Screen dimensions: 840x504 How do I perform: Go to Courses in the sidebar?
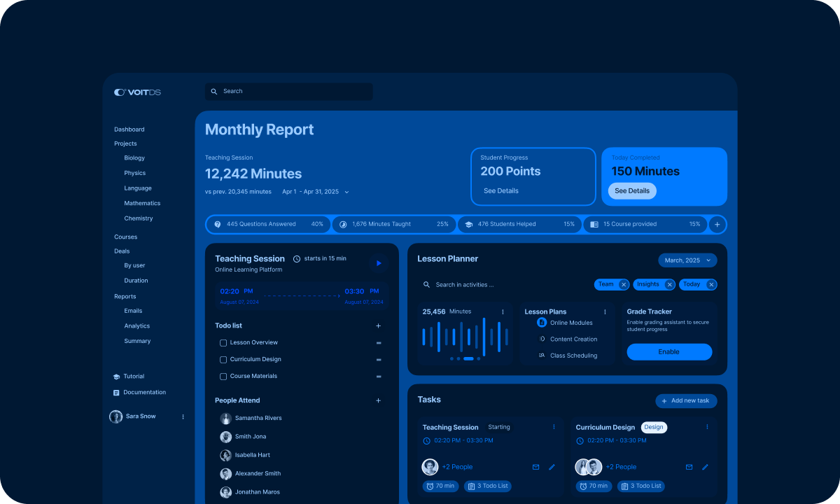click(126, 237)
